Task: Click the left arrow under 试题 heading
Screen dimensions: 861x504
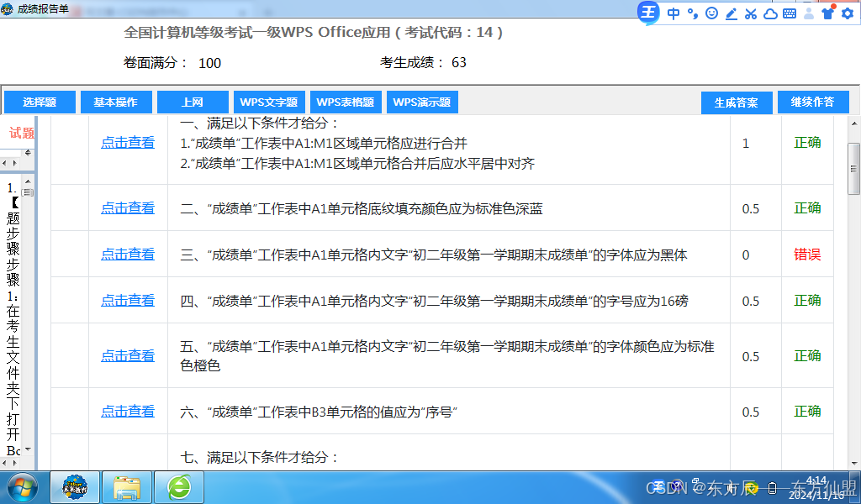Action: pos(4,163)
